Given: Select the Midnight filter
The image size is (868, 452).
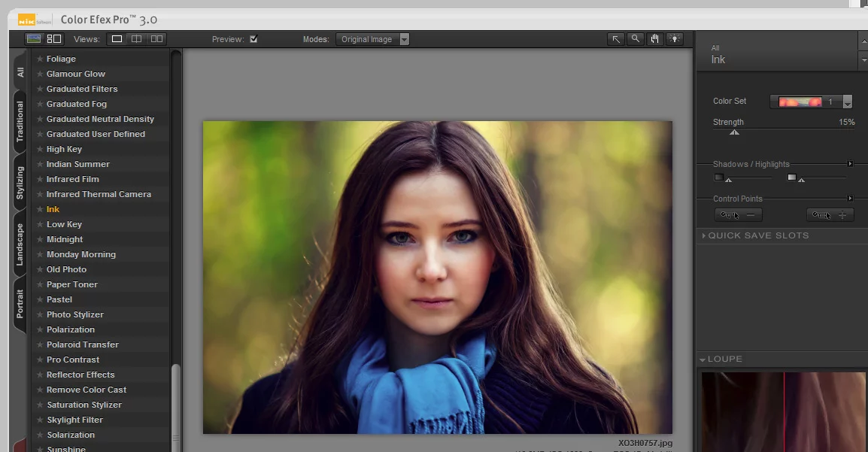Looking at the screenshot, I should (x=65, y=239).
